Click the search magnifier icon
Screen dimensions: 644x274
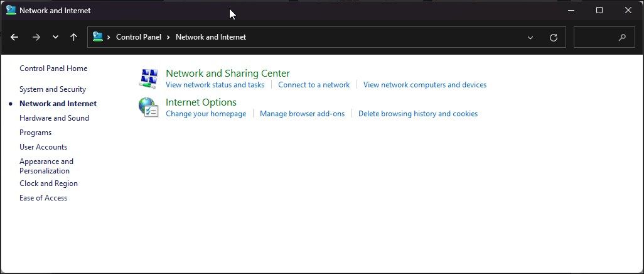click(x=622, y=37)
